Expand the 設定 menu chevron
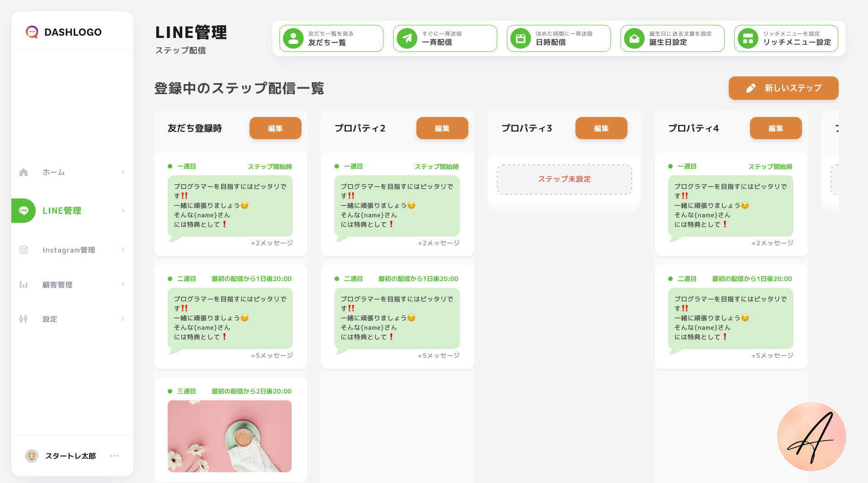868x483 pixels. click(123, 319)
